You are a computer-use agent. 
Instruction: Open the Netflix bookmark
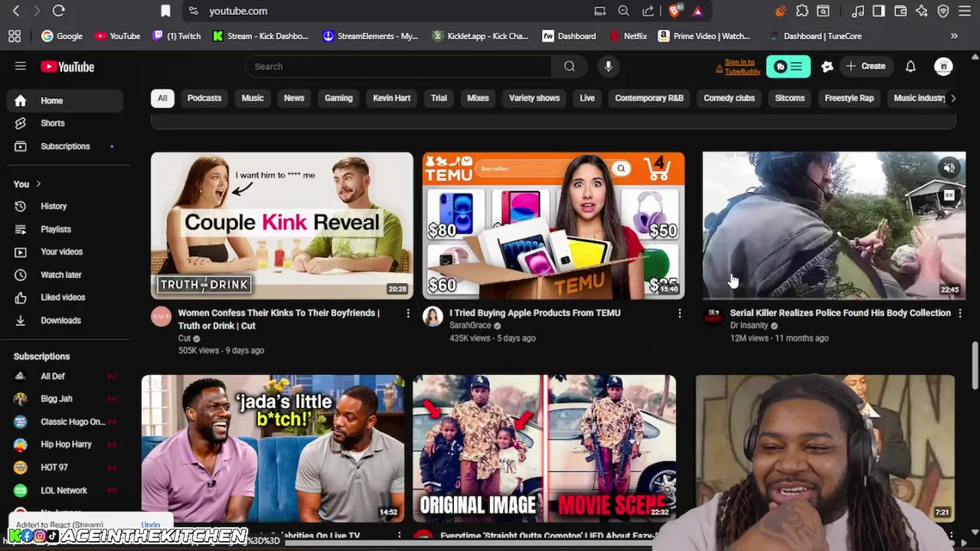[628, 36]
